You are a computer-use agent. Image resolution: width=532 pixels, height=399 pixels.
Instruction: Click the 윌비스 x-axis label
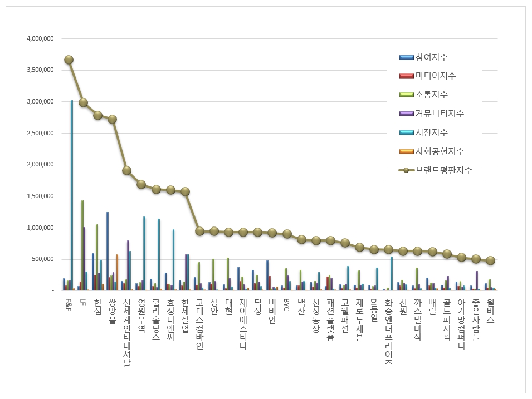pyautogui.click(x=491, y=311)
